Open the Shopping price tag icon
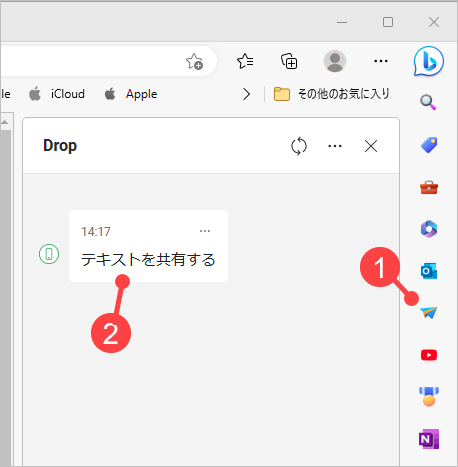Image resolution: width=458 pixels, height=467 pixels. click(429, 145)
